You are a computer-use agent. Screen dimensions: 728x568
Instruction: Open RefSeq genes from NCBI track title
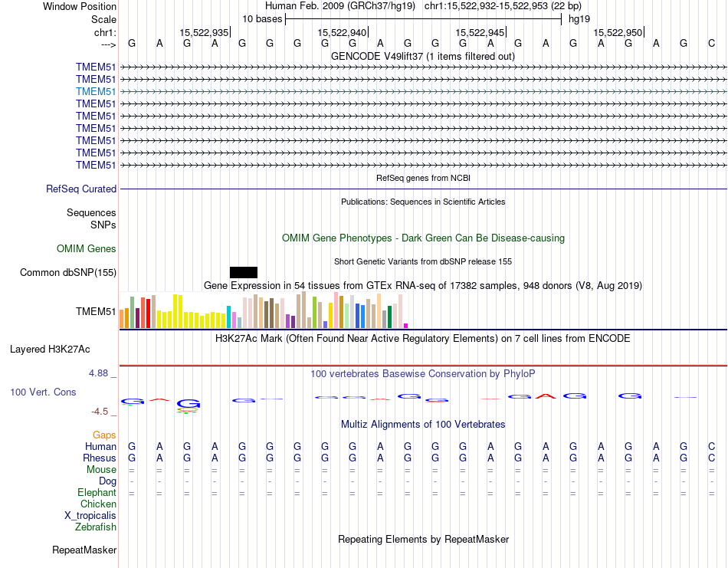423,178
